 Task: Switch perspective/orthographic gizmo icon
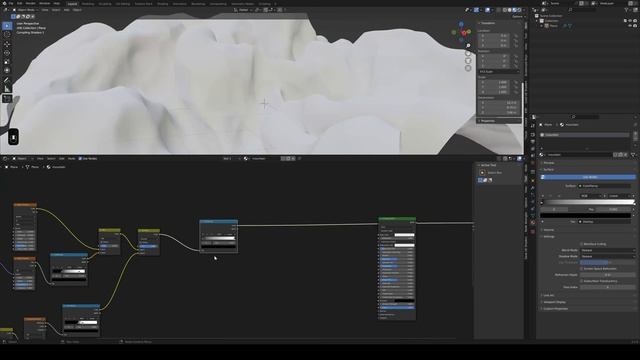tap(468, 68)
